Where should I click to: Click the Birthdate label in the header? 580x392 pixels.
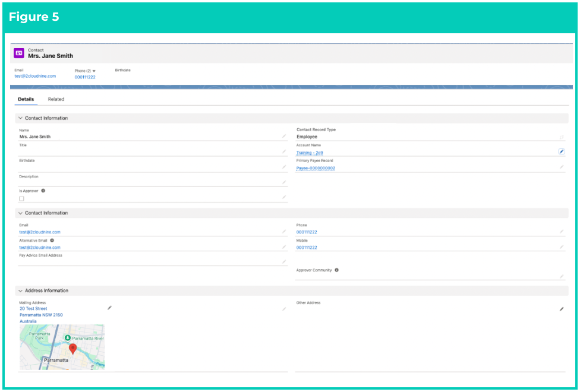coord(123,70)
